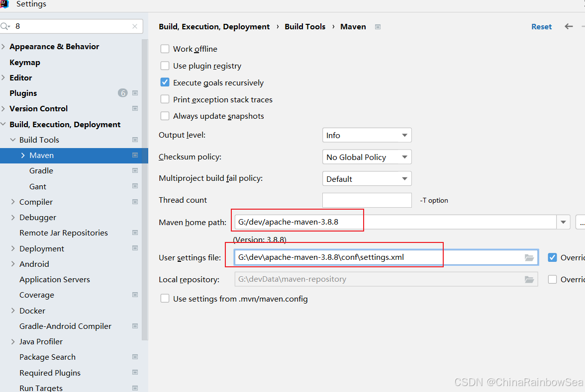585x392 pixels.
Task: Uncheck Execute goals recursively
Action: click(165, 82)
